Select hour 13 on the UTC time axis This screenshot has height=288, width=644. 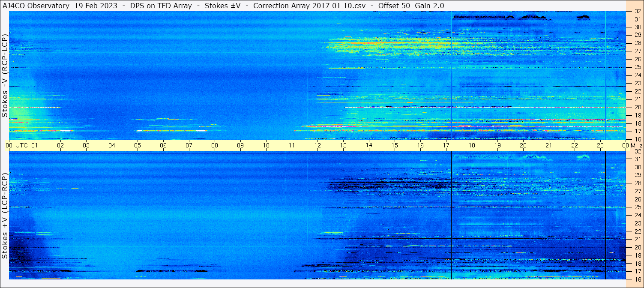[343, 145]
